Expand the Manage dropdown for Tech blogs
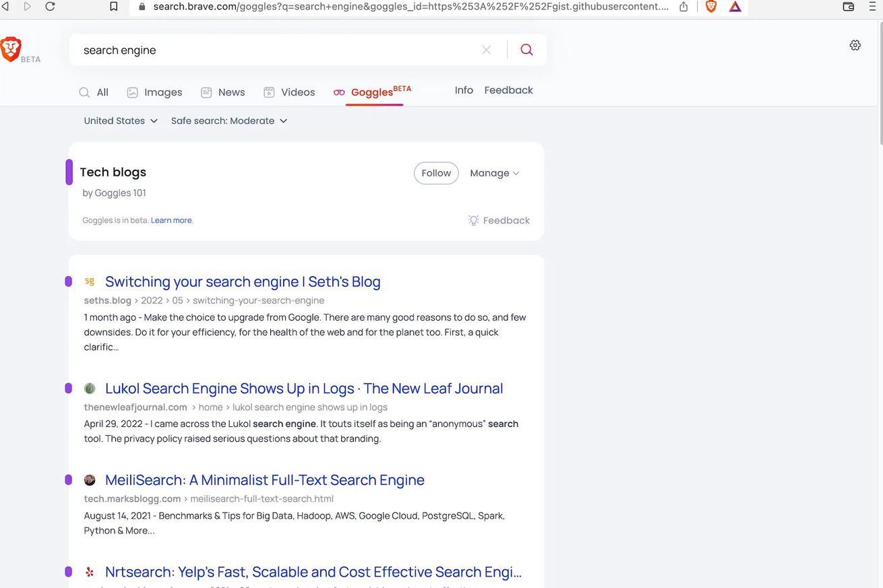 (x=495, y=173)
